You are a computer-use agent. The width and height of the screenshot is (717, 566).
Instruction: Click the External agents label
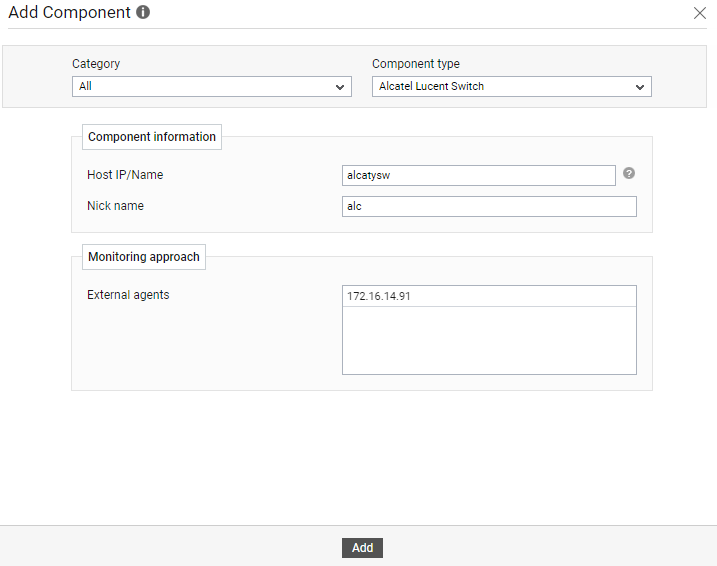pos(128,295)
